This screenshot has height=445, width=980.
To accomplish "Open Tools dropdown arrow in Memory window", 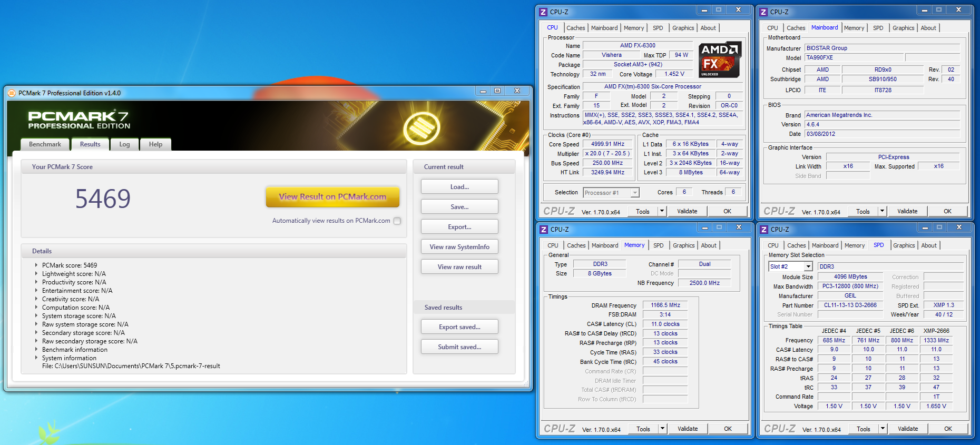I will pyautogui.click(x=662, y=429).
